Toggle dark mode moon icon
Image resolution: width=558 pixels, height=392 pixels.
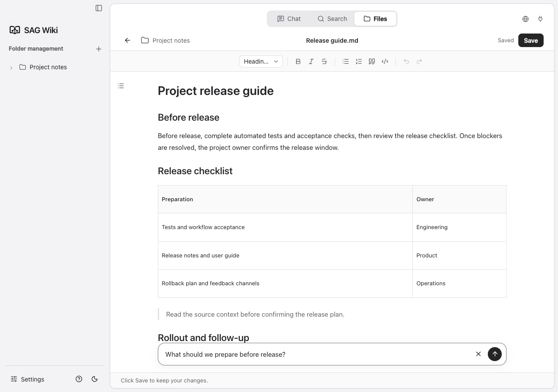click(95, 379)
